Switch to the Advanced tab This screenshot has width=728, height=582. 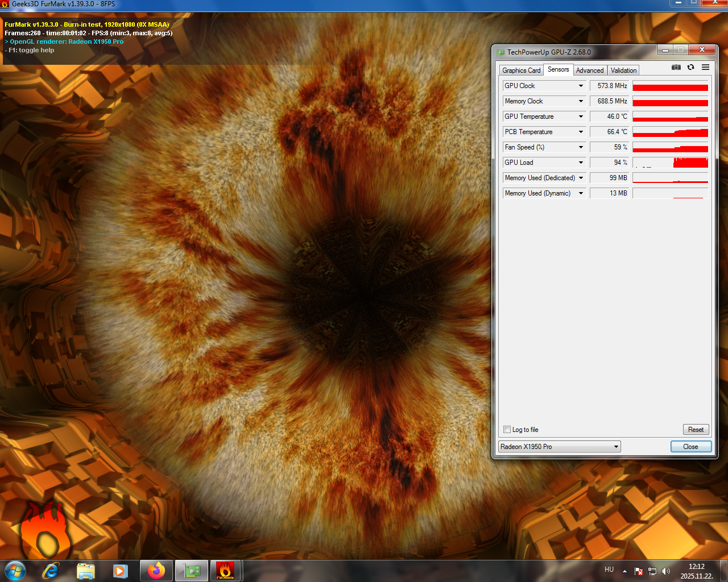590,70
